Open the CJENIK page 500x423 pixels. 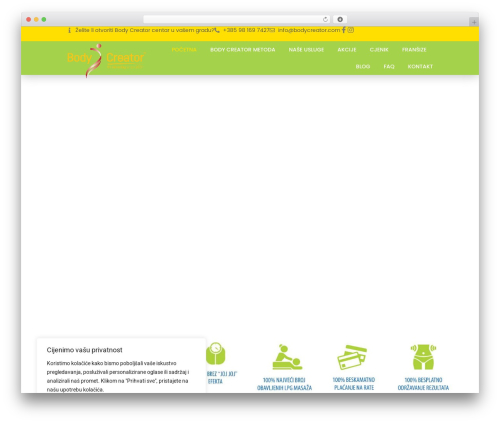coord(379,50)
